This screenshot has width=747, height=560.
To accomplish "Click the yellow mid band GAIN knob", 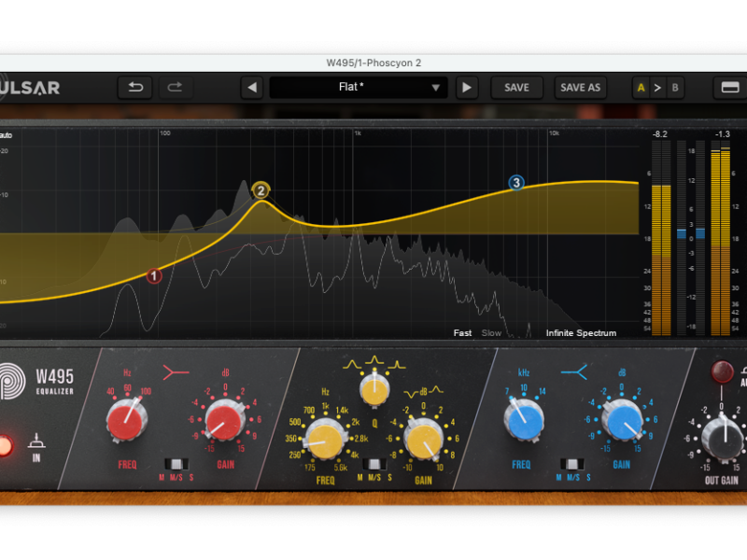I will [x=423, y=440].
